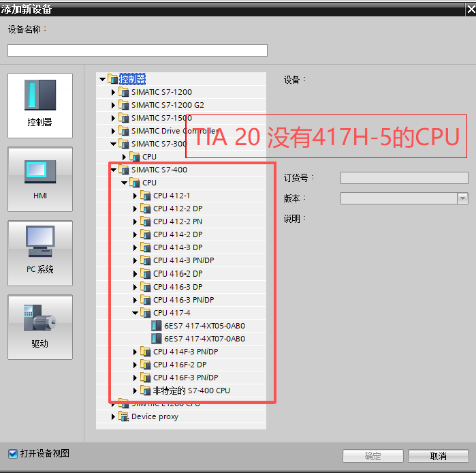The image size is (476, 473).
Task: Click the 取消 (Cancel) button
Action: pos(438,456)
